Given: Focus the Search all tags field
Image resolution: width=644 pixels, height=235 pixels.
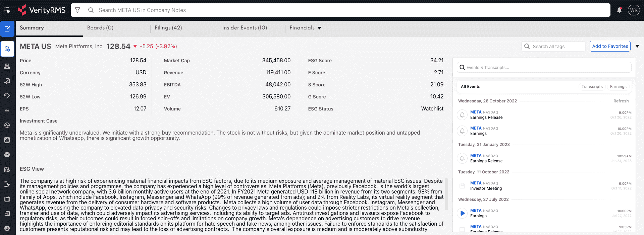Looking at the screenshot, I should 553,46.
